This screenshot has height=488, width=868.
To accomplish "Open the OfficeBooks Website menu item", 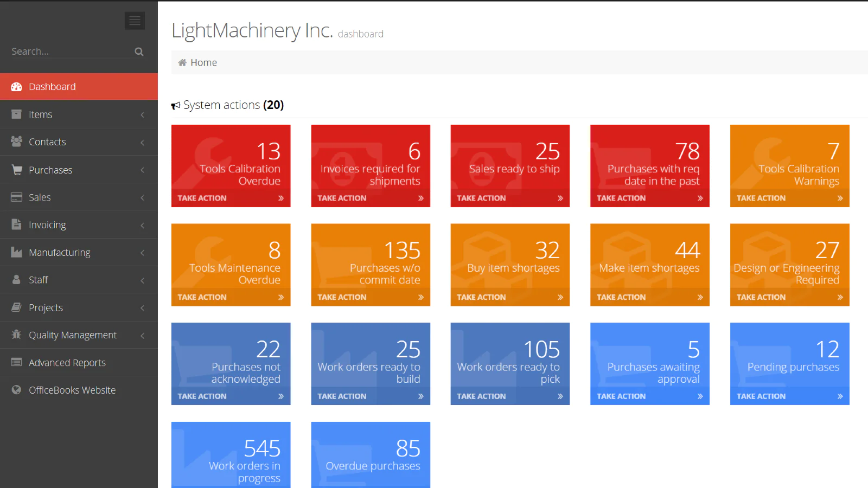I will 79,390.
